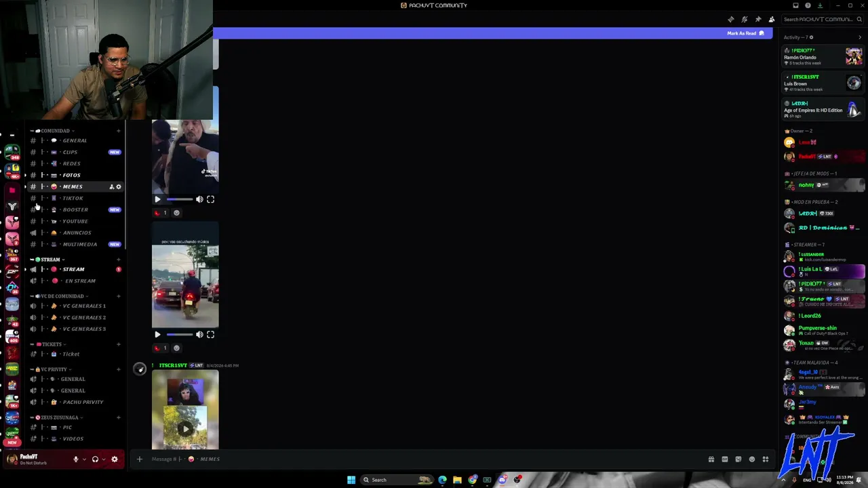The width and height of the screenshot is (868, 488).
Task: Open the gift icon in message bar
Action: click(711, 459)
